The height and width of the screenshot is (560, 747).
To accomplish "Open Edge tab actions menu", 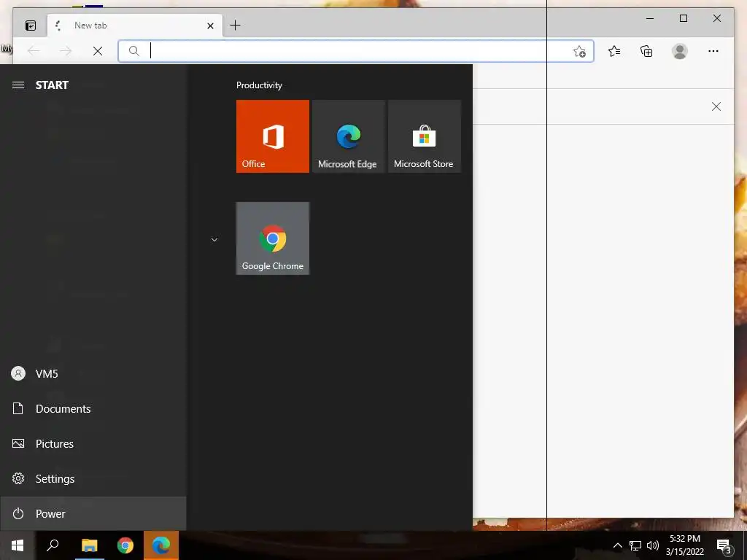I will (31, 26).
